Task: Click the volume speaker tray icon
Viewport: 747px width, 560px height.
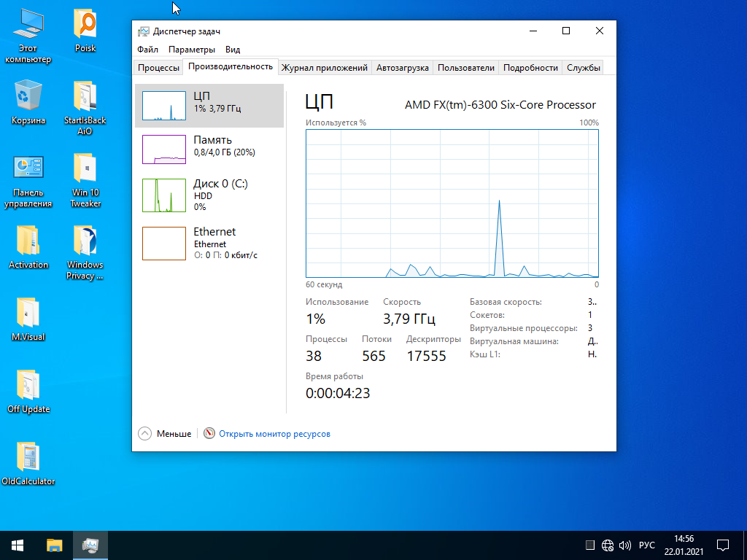Action: [x=624, y=545]
